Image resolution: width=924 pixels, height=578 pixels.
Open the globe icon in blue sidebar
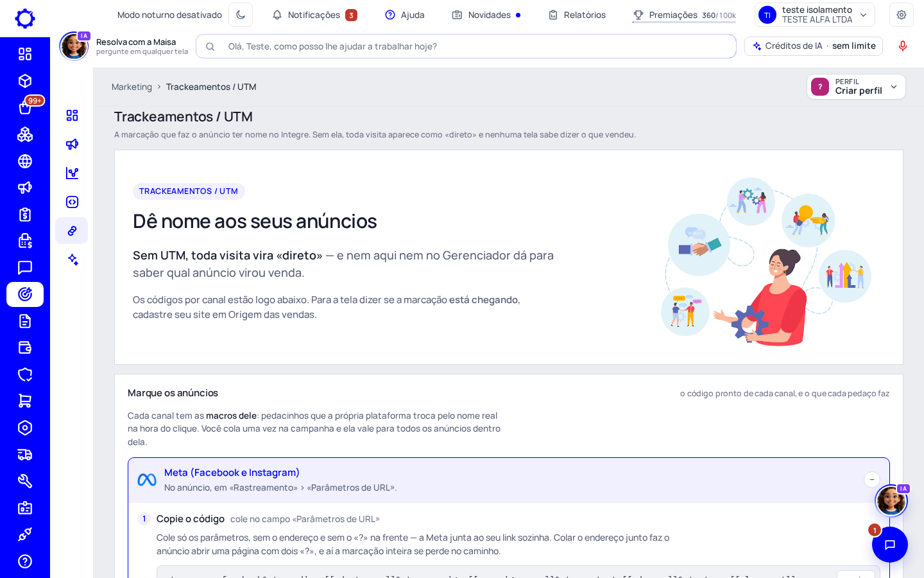point(25,161)
